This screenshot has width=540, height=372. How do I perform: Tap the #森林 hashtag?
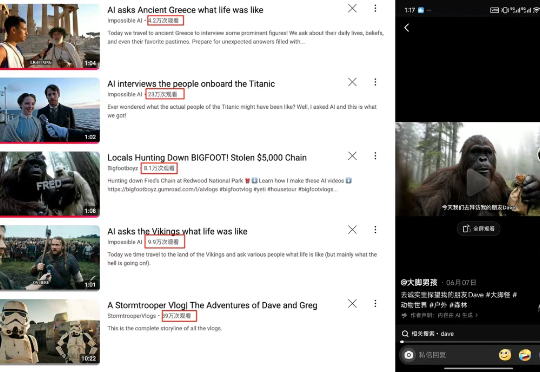point(458,305)
